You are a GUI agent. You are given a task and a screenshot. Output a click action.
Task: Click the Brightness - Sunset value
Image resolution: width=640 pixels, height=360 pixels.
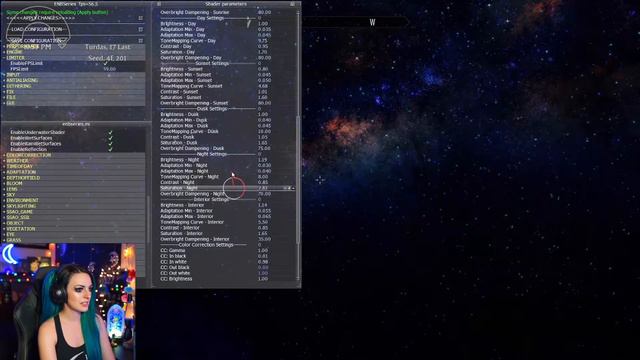pos(263,69)
